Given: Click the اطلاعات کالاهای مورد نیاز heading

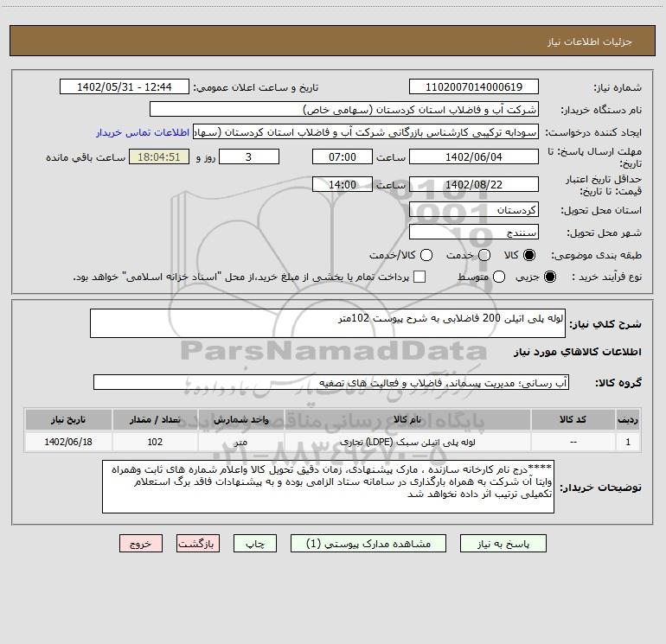Looking at the screenshot, I should 578,352.
